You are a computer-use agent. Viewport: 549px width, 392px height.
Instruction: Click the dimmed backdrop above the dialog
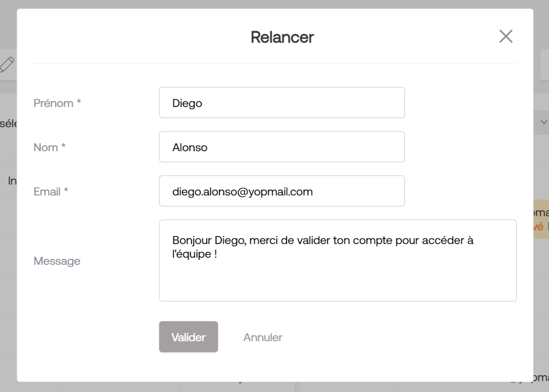pyautogui.click(x=274, y=4)
